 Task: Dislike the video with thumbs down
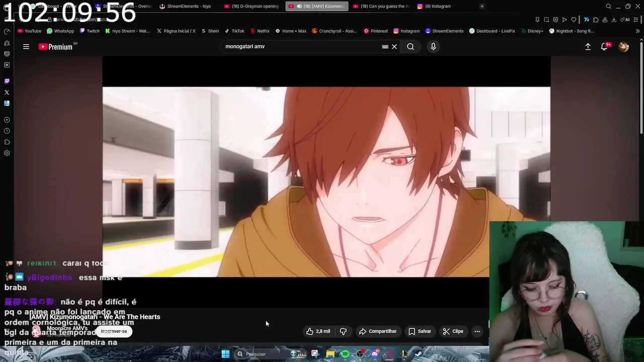(343, 331)
